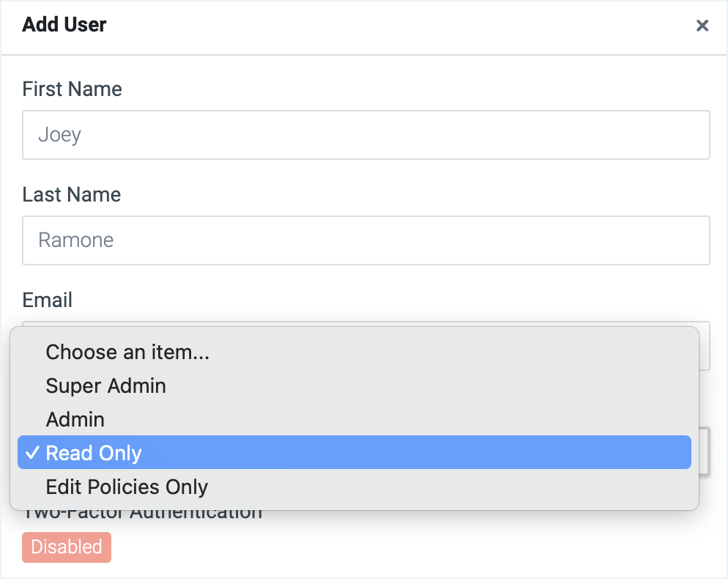Click the partially hidden Email input field
The height and width of the screenshot is (579, 728).
pos(705,346)
